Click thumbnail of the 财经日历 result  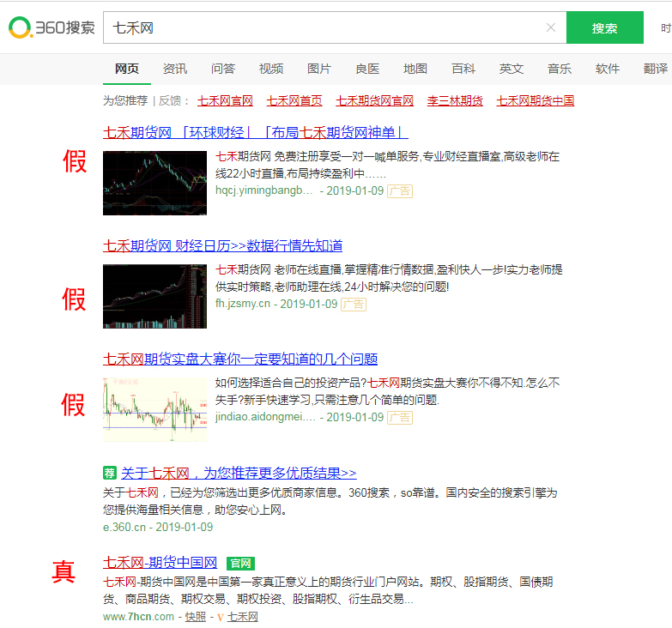pyautogui.click(x=154, y=297)
